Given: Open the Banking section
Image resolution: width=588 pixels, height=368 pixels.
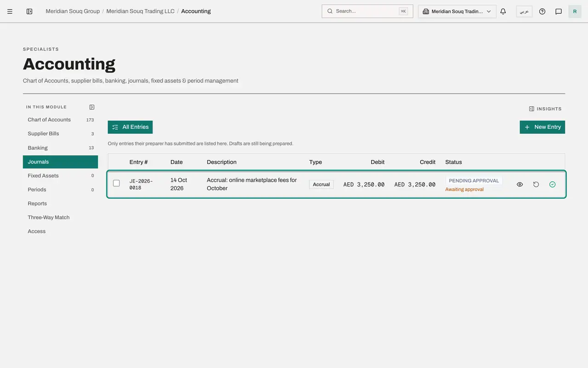Looking at the screenshot, I should coord(60,148).
